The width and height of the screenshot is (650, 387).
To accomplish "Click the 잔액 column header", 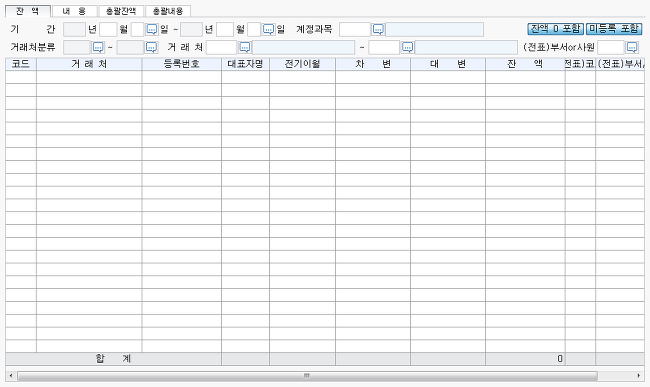I will tap(525, 64).
